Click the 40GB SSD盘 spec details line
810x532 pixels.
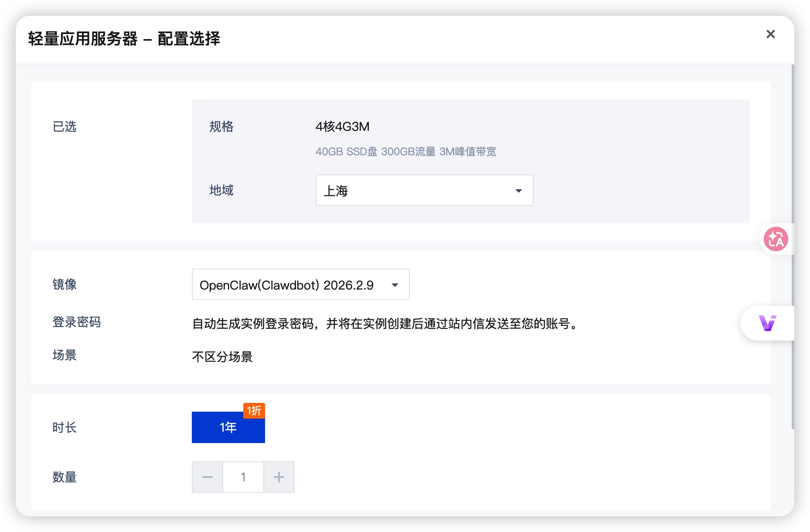pos(405,152)
